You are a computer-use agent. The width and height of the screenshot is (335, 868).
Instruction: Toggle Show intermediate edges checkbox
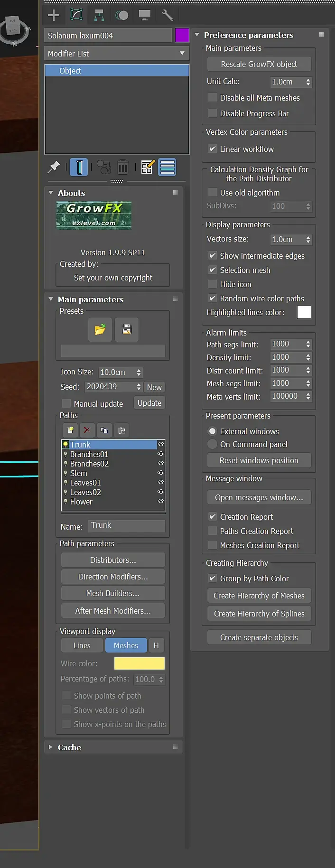pos(213,256)
